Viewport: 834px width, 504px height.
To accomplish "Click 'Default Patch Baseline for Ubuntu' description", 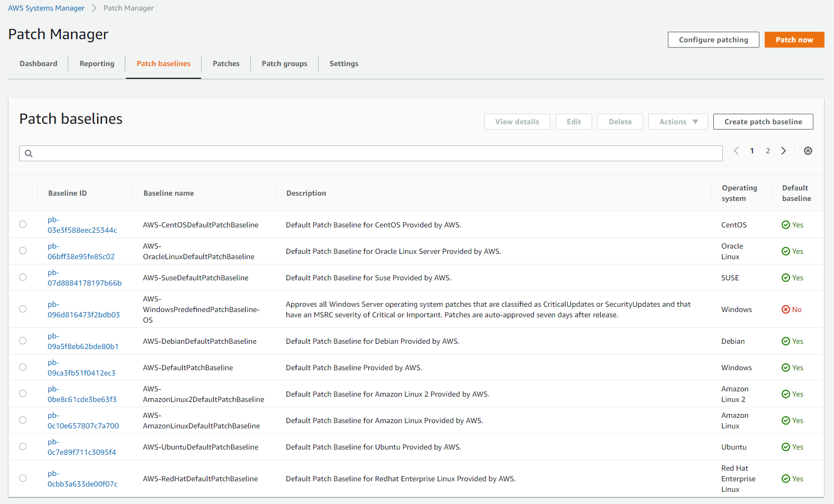I will pos(374,447).
